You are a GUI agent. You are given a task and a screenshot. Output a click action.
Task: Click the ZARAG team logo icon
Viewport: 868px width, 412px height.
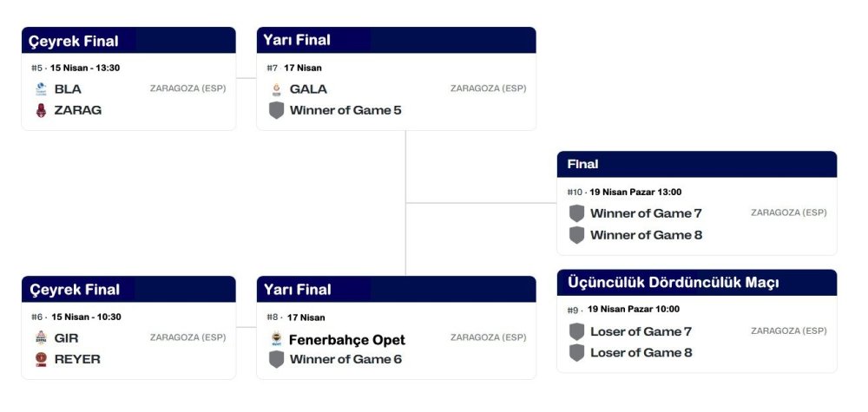(x=41, y=110)
